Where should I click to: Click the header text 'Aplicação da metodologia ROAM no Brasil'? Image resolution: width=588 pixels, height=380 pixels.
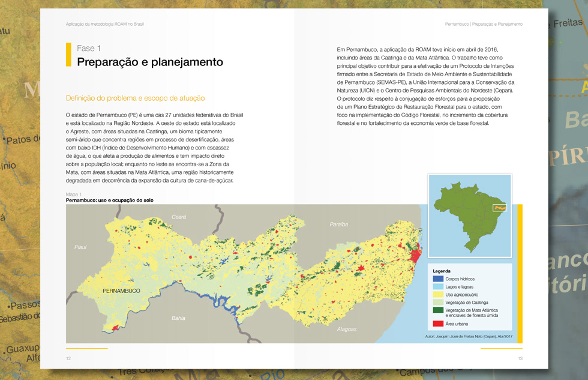pos(104,24)
